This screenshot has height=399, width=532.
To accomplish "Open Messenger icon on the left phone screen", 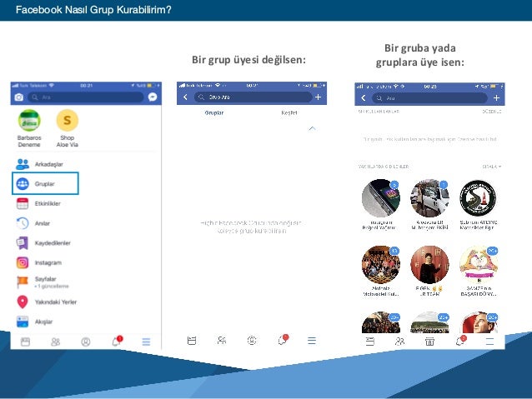I will 153,97.
